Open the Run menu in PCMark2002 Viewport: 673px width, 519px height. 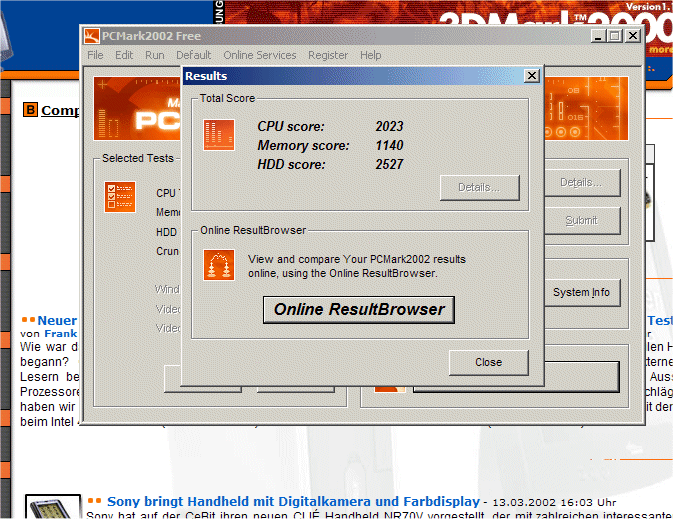(x=155, y=55)
